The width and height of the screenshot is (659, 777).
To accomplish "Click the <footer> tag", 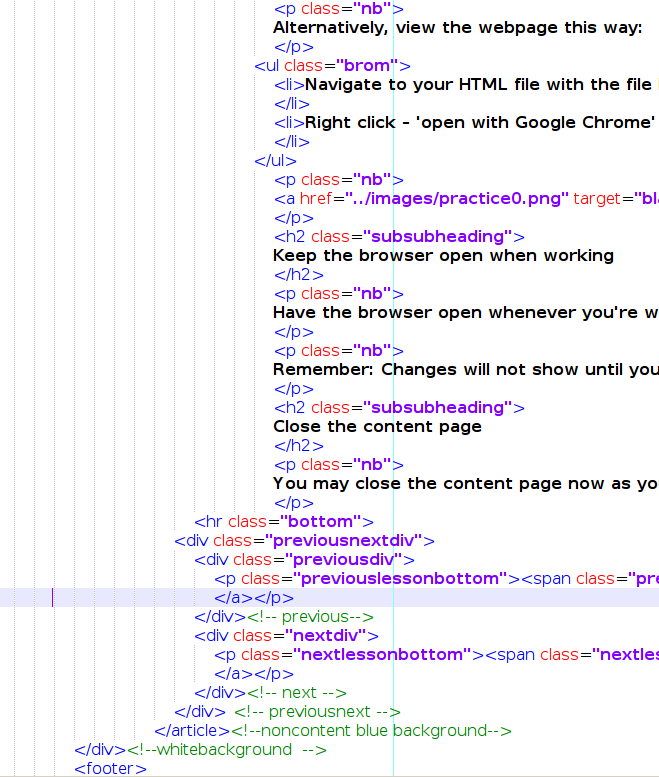I will point(110,769).
